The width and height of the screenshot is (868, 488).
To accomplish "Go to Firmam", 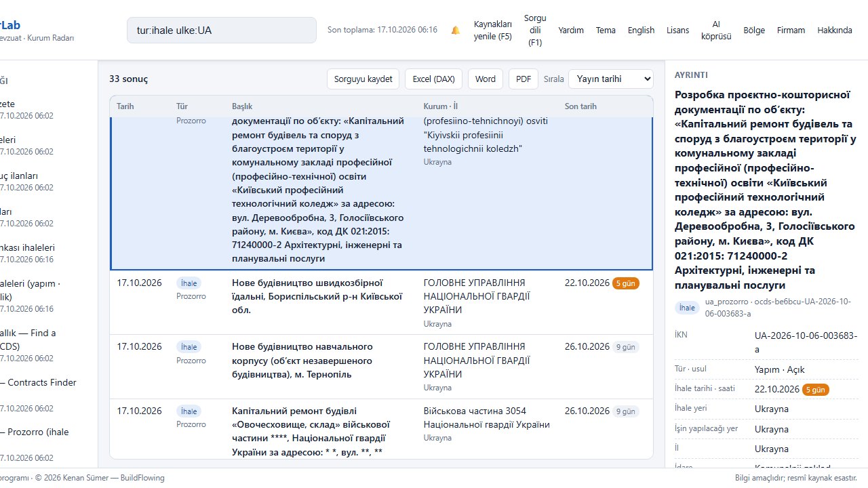I will 791,30.
